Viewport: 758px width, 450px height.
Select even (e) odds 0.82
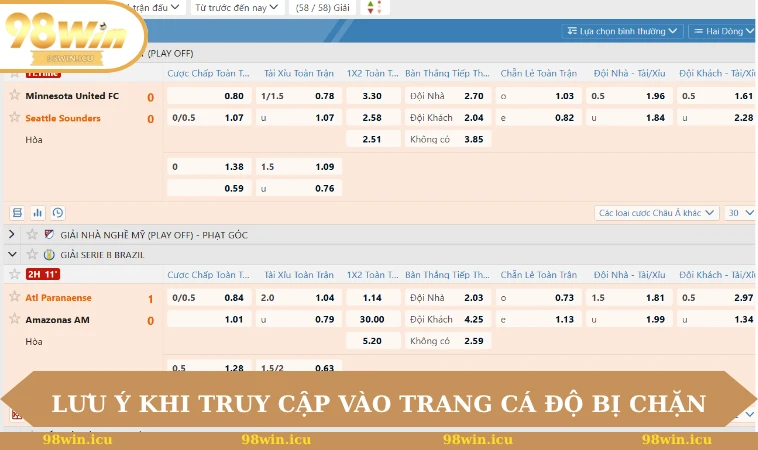pyautogui.click(x=538, y=117)
